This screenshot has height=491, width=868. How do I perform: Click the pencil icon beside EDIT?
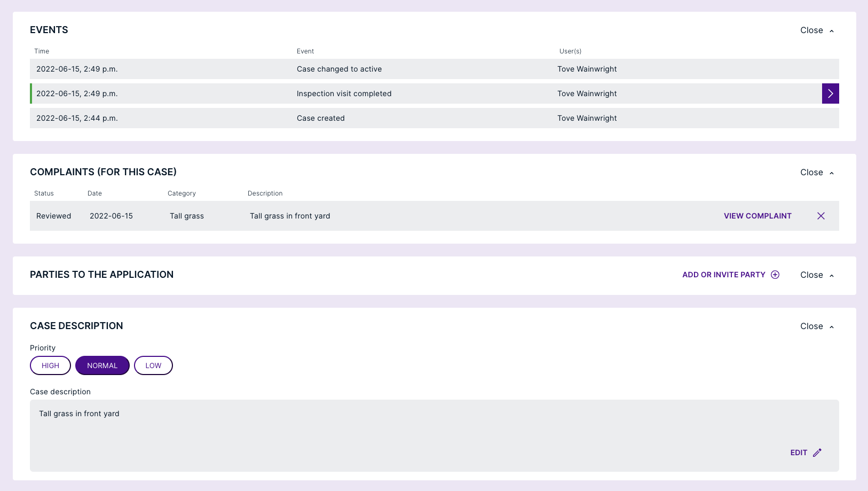click(817, 453)
